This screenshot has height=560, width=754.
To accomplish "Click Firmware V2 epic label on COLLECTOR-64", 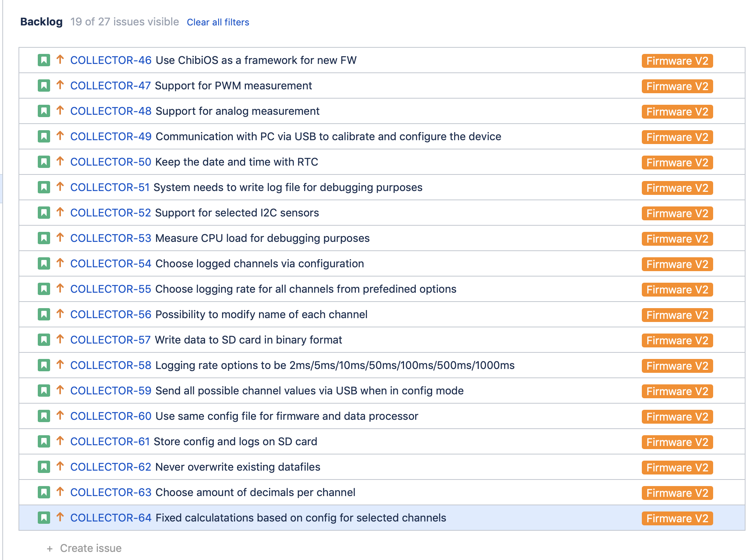I will pyautogui.click(x=677, y=518).
